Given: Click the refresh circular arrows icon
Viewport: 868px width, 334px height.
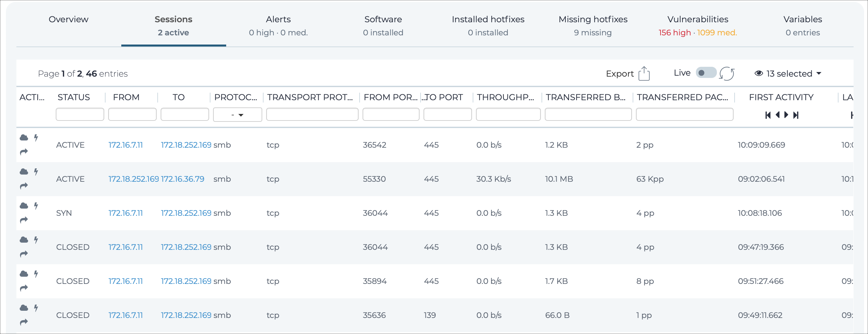Looking at the screenshot, I should pos(727,73).
